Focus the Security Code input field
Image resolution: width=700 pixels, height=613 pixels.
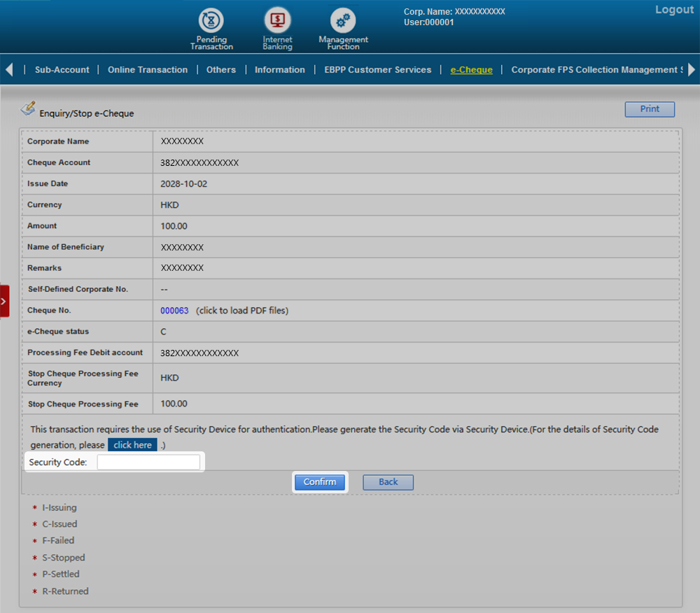click(x=148, y=463)
